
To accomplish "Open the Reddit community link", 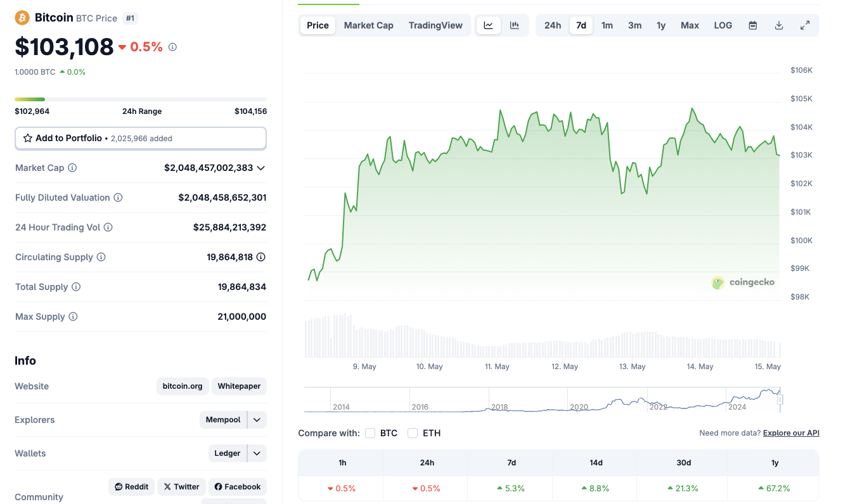I will (x=131, y=487).
